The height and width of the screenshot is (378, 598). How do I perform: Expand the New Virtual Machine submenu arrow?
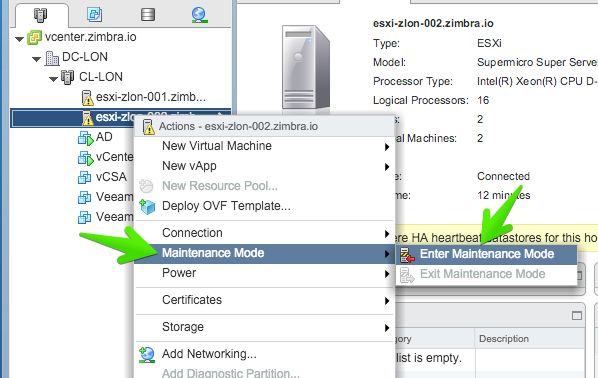click(x=387, y=147)
